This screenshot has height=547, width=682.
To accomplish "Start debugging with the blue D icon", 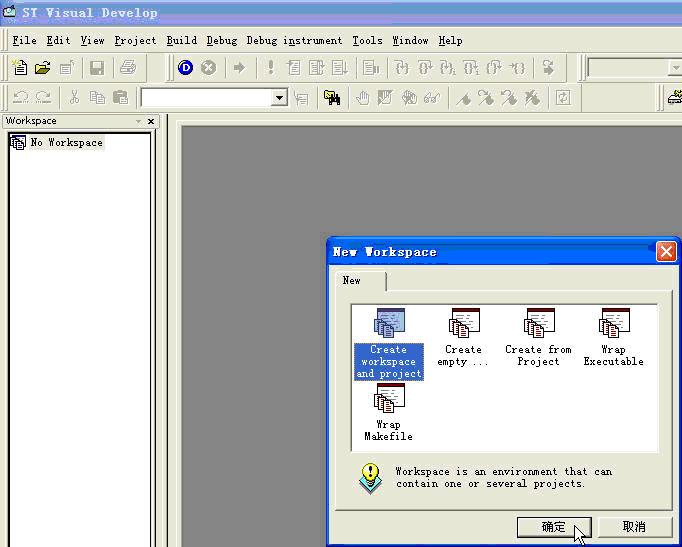I will [x=186, y=67].
